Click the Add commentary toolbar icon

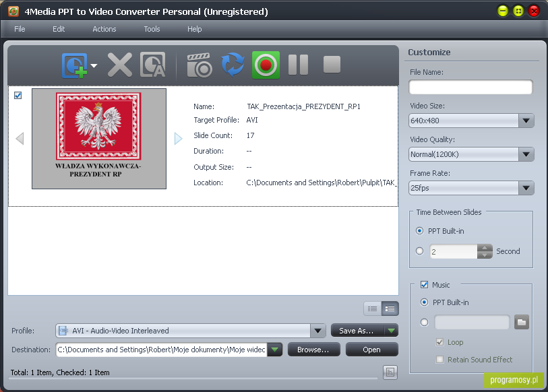click(153, 65)
